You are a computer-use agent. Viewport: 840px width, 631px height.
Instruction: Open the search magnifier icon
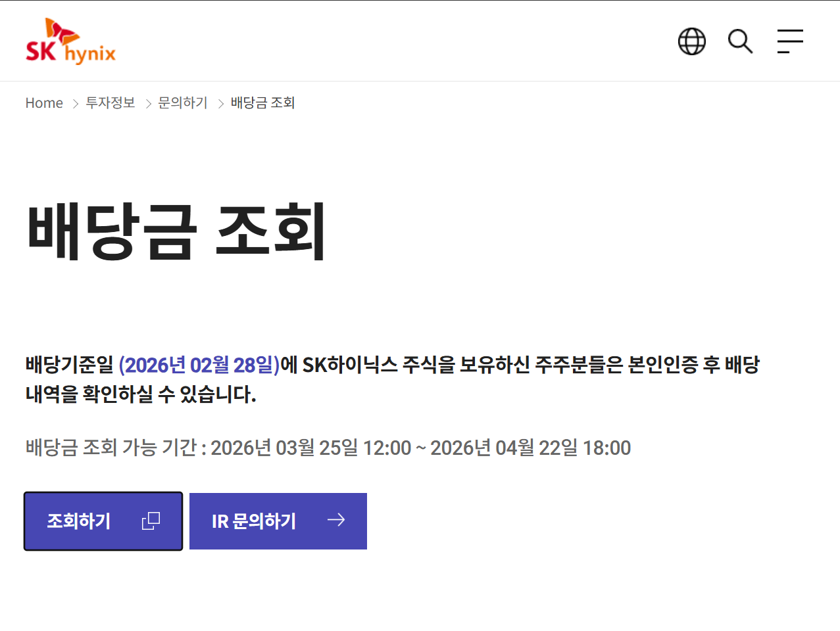coord(740,41)
